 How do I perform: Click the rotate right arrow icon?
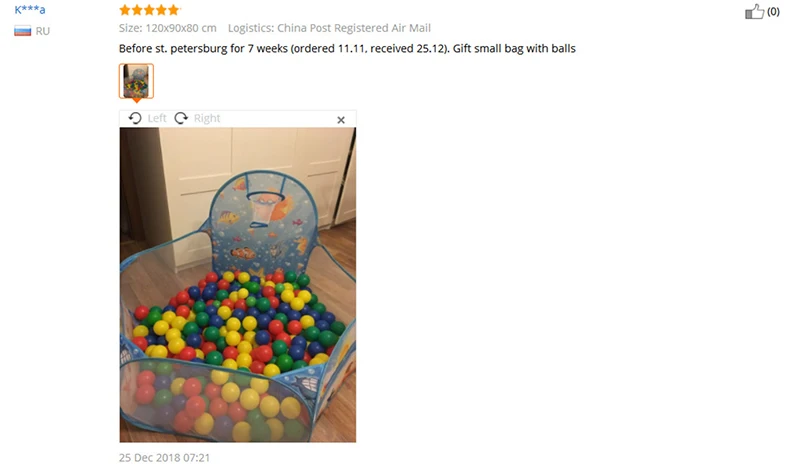coord(181,118)
